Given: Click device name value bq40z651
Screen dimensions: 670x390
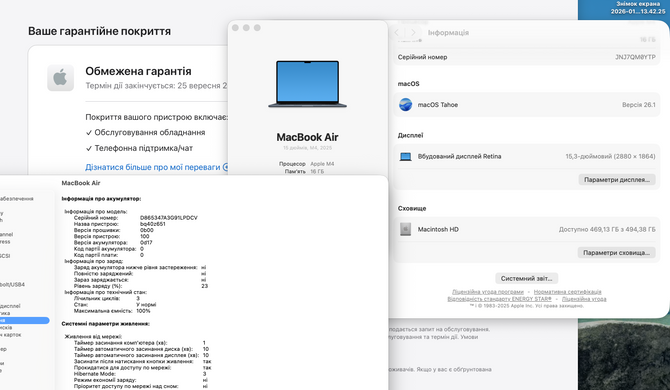Looking at the screenshot, I should (153, 224).
